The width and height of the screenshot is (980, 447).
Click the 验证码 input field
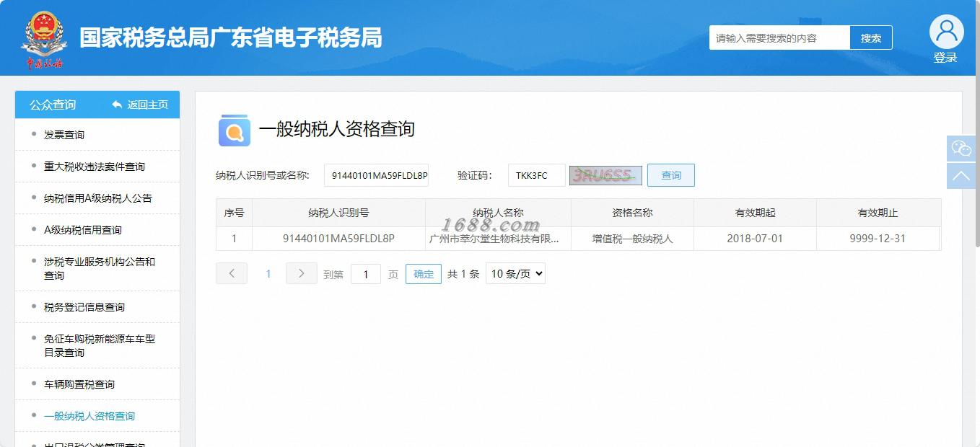(x=536, y=175)
